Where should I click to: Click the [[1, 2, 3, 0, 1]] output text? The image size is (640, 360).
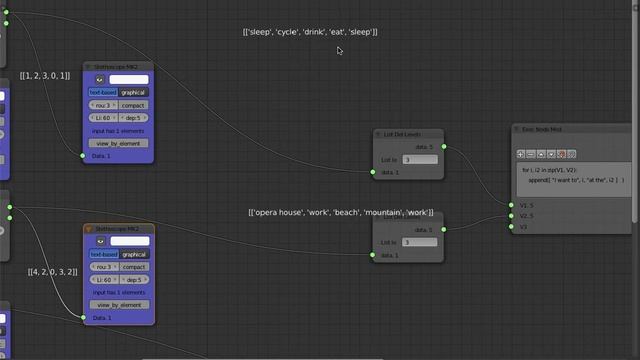pyautogui.click(x=45, y=76)
